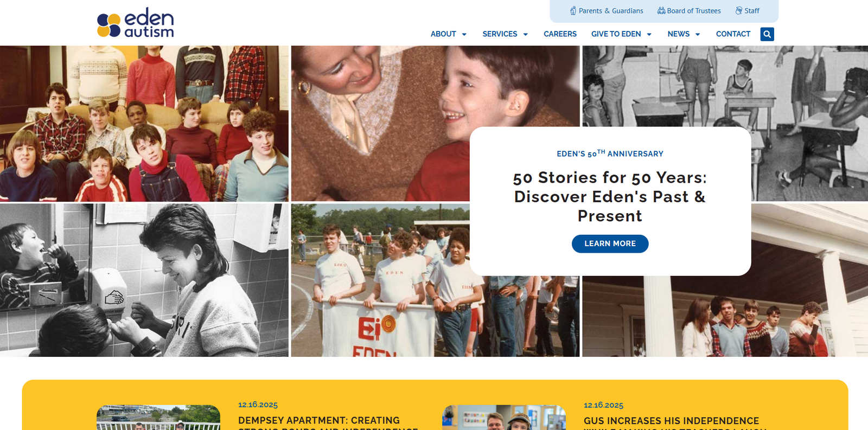
Task: Open the Contact menu item
Action: tap(733, 34)
